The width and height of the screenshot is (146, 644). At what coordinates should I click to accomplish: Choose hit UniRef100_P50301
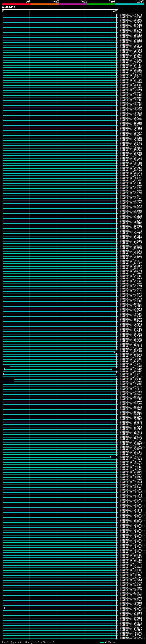pyautogui.click(x=131, y=75)
